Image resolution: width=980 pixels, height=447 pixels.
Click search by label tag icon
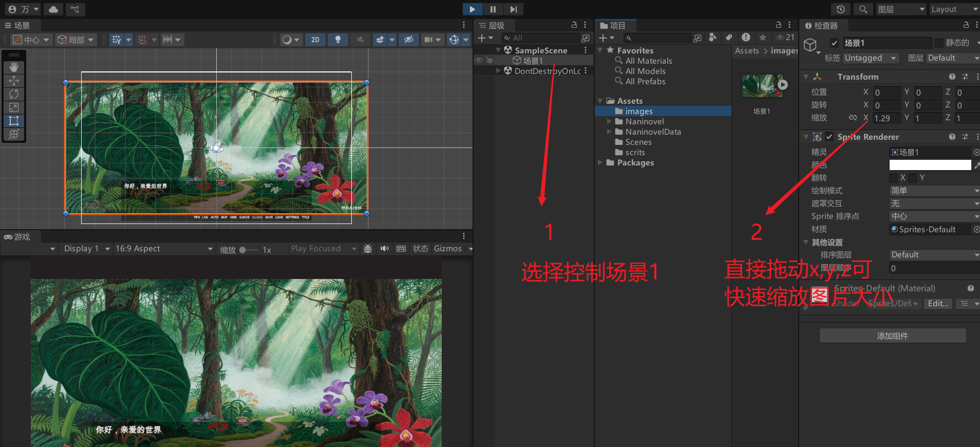(728, 38)
